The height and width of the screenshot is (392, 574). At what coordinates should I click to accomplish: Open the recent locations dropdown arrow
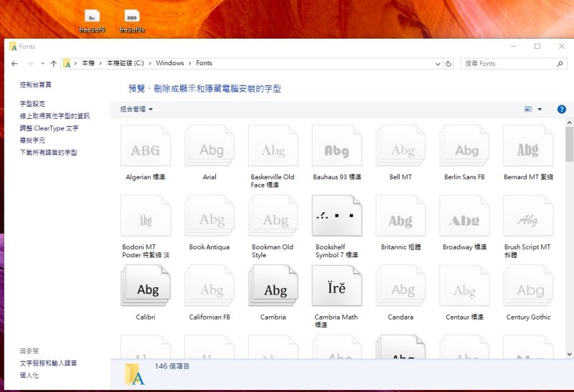pyautogui.click(x=42, y=64)
